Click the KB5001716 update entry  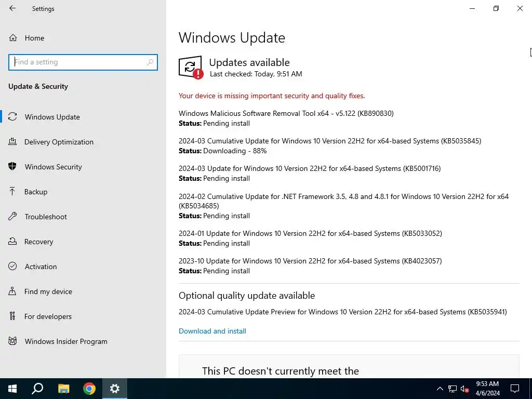(x=310, y=168)
